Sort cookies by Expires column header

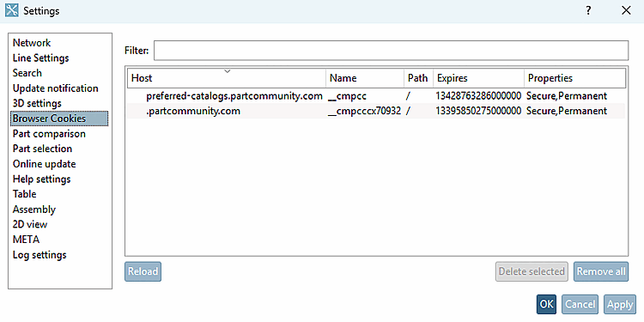[x=478, y=78]
